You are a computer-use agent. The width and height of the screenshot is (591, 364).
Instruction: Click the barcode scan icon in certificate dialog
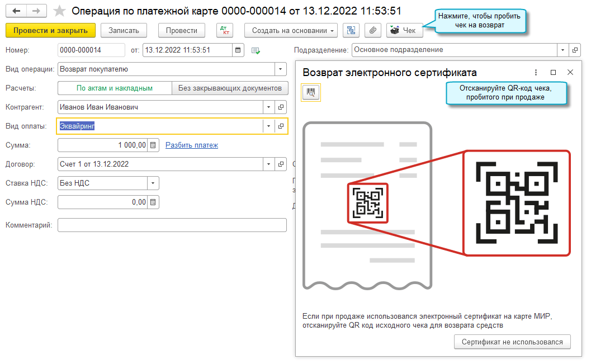tap(310, 92)
